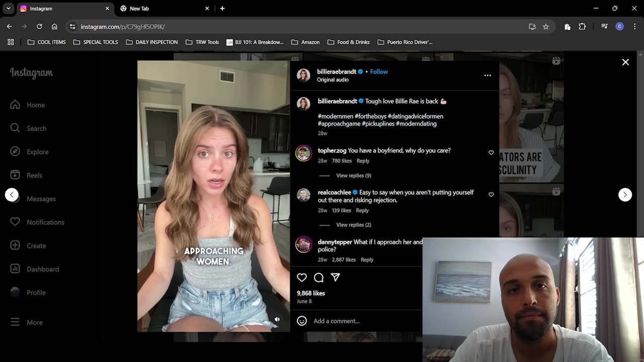Open Create plus in sidebar
644x362 pixels.
click(29, 245)
